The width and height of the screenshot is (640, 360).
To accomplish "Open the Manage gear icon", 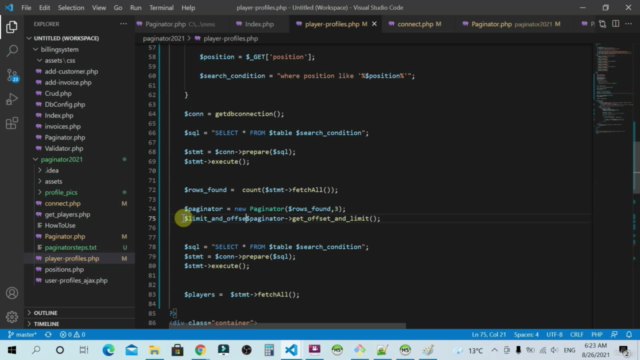I will click(12, 316).
